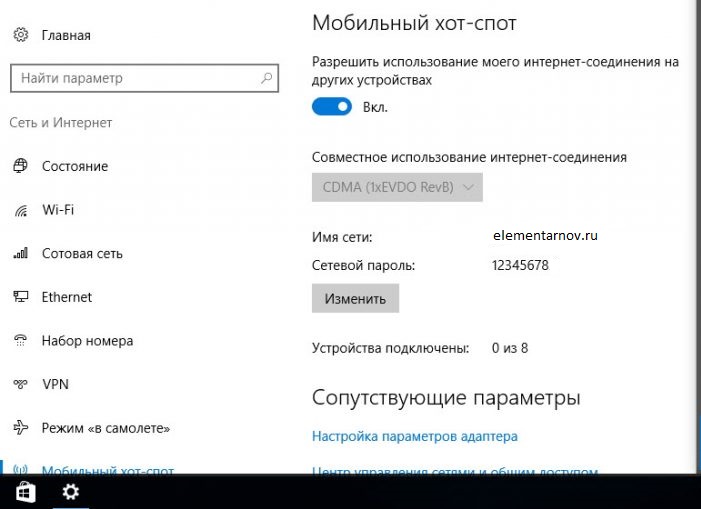
Task: Click the Сотовая сеть signal bars icon
Action: (21, 254)
